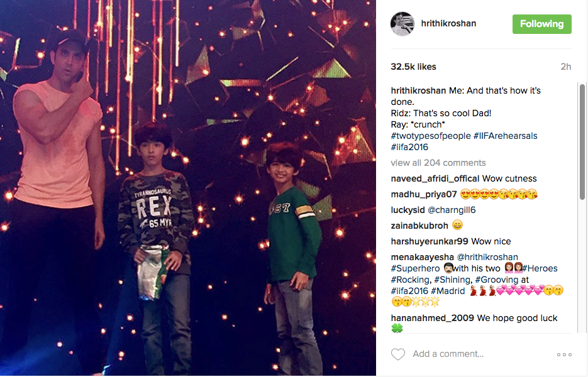Open the #IIFArehearsals hashtag

pos(505,136)
